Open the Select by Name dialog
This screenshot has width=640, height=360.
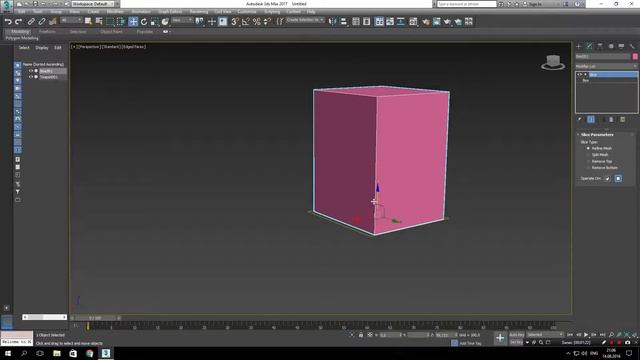point(99,22)
